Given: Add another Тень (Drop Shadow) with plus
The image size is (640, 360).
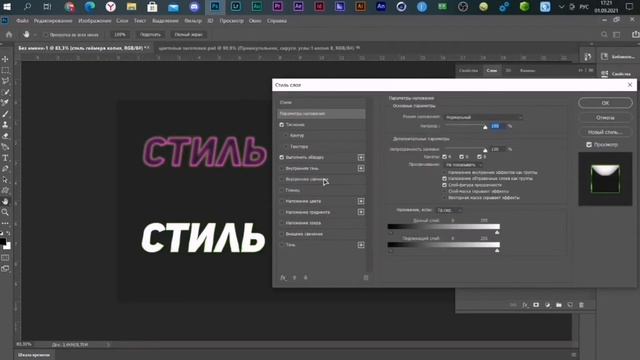Looking at the screenshot, I should pos(361,245).
